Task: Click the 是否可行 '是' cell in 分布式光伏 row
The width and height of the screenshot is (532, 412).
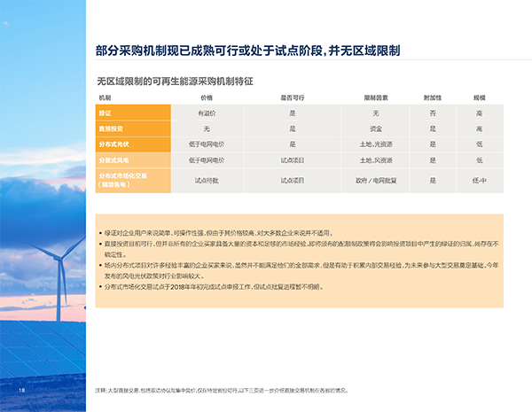Action: click(293, 144)
